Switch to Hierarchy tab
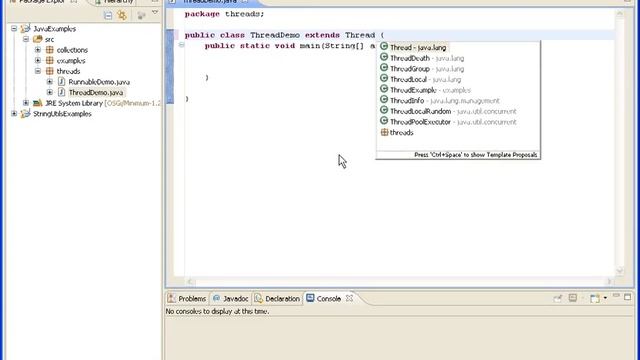 pos(114,2)
